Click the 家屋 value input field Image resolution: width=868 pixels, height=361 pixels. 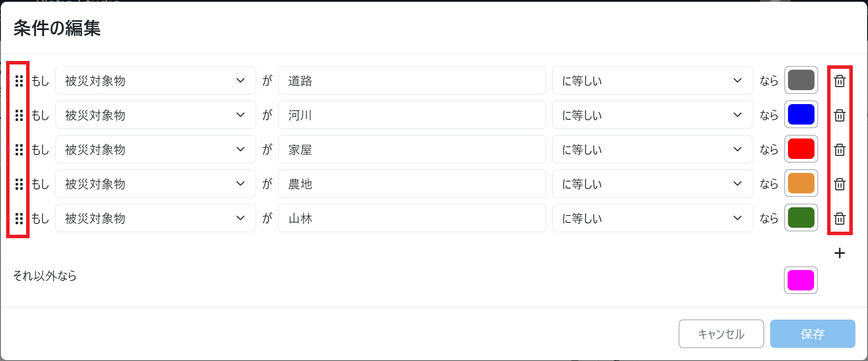tap(412, 149)
